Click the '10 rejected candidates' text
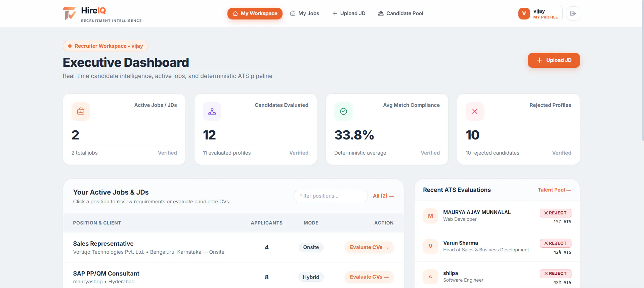The height and width of the screenshot is (288, 644). (x=492, y=153)
